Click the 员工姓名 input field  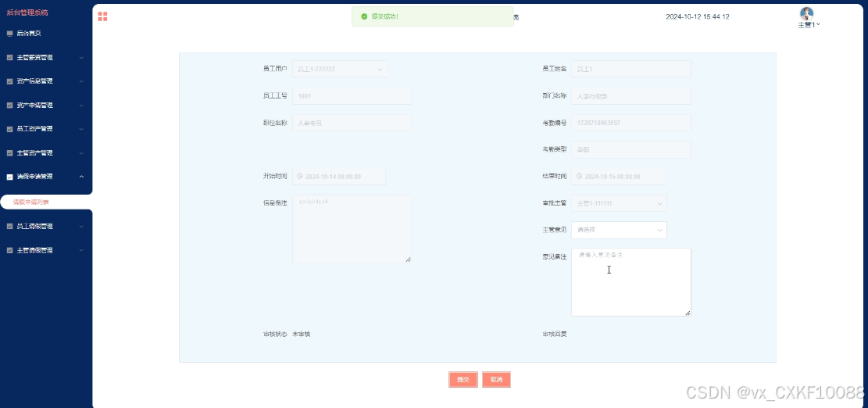click(x=631, y=70)
